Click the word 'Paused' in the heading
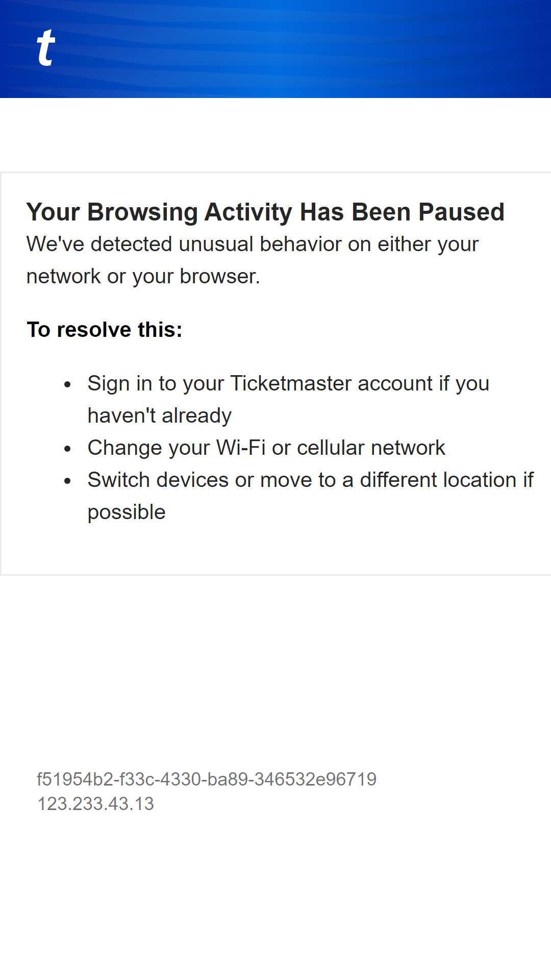The height and width of the screenshot is (980, 551). click(x=462, y=212)
